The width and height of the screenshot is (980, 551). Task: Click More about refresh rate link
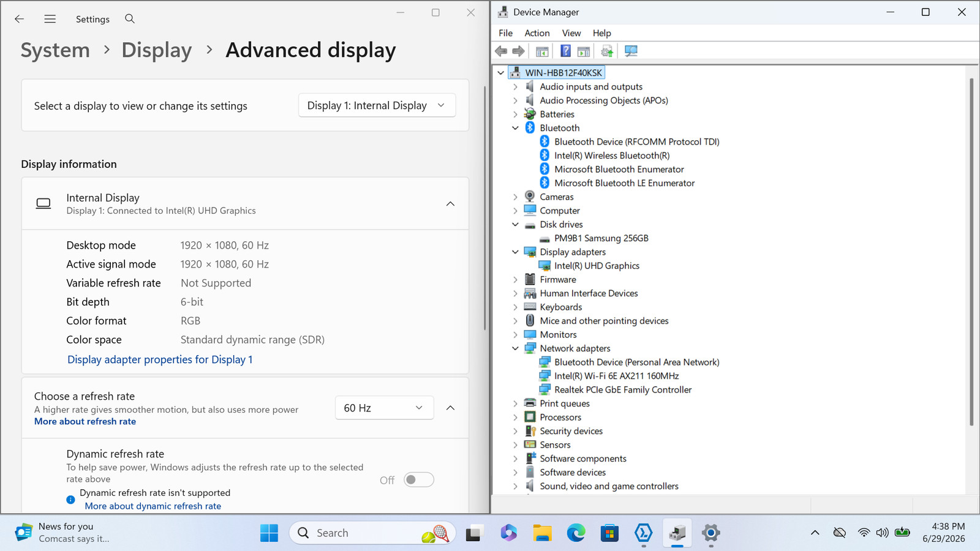coord(85,421)
